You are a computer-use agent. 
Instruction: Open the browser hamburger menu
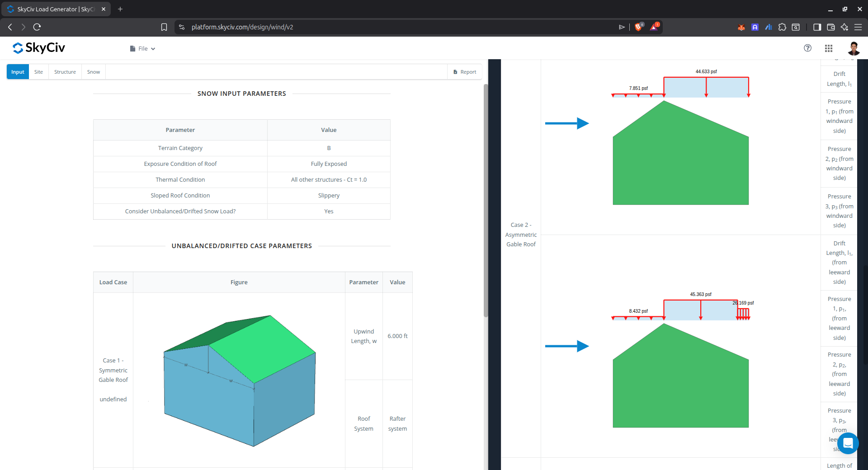pos(858,27)
